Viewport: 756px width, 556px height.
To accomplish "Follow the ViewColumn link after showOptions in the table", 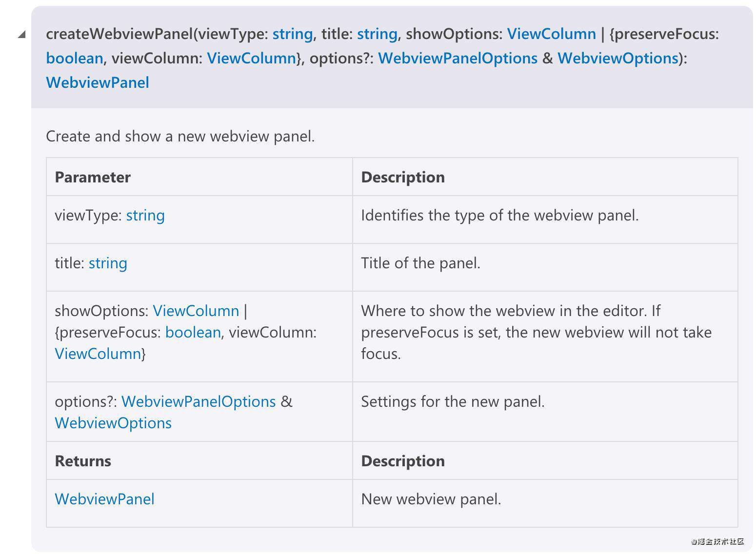I will point(196,311).
